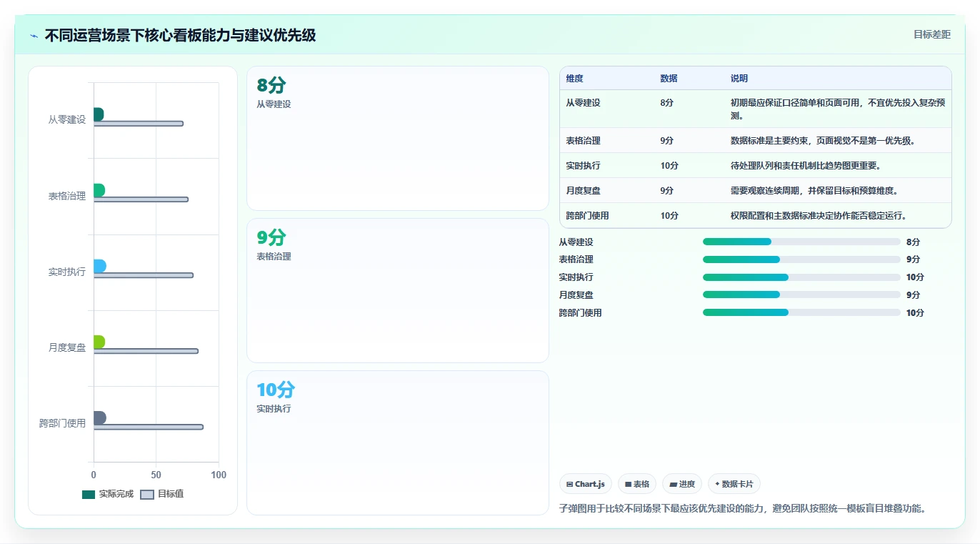Toggle the 目标值 legend item
The height and width of the screenshot is (544, 980).
[x=162, y=494]
